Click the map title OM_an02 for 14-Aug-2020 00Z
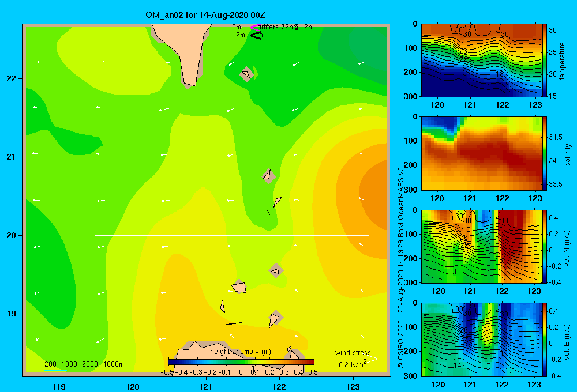The width and height of the screenshot is (577, 392). pyautogui.click(x=205, y=15)
